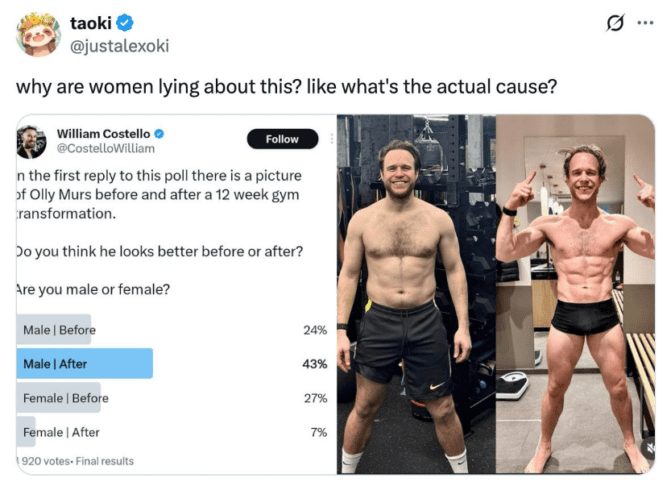Click the William Costello display name
Screen dimensions: 671x486
pos(103,133)
